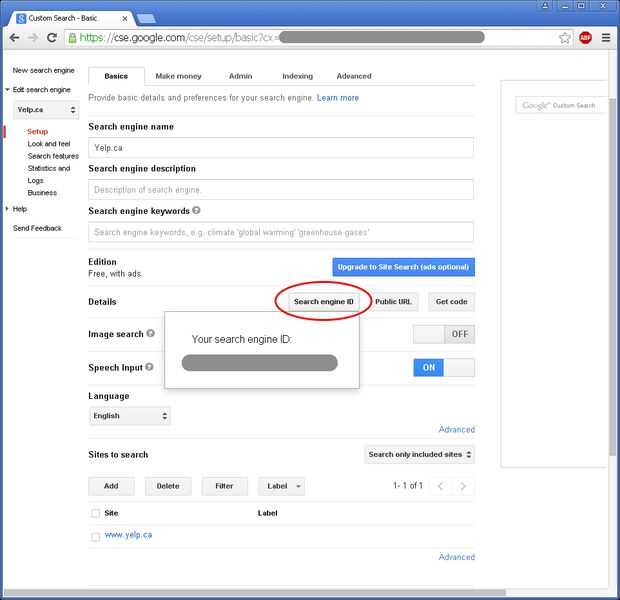Switch to the Indexing tab

pyautogui.click(x=297, y=76)
